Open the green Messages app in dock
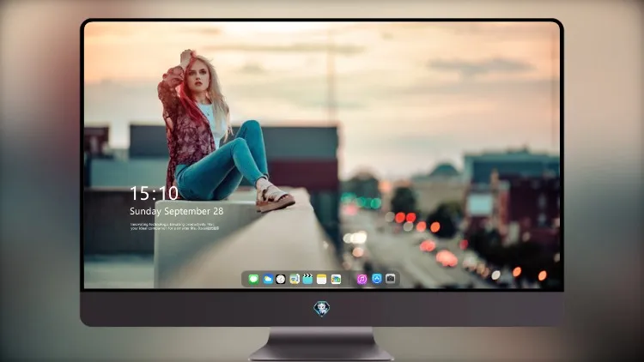This screenshot has width=644, height=362. (x=253, y=279)
